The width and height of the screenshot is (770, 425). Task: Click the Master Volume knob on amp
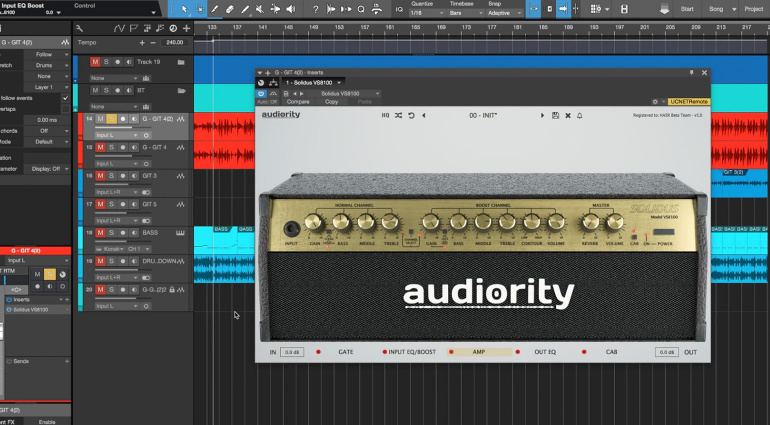(614, 223)
